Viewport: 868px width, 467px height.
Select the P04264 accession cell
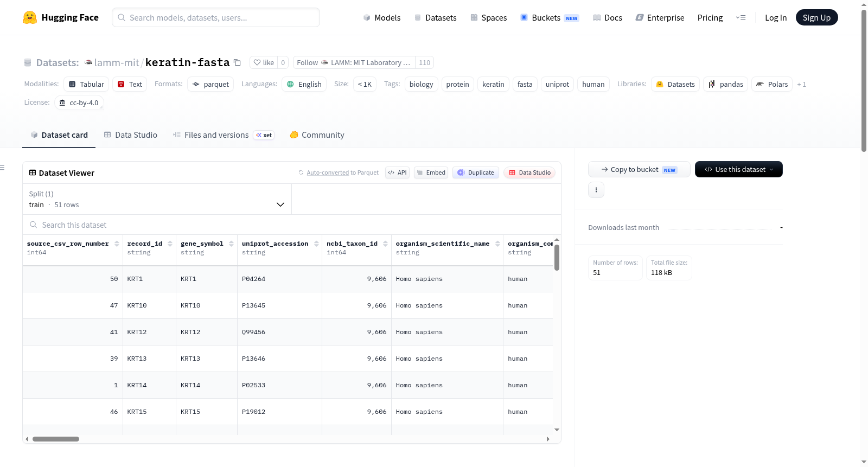tap(279, 279)
